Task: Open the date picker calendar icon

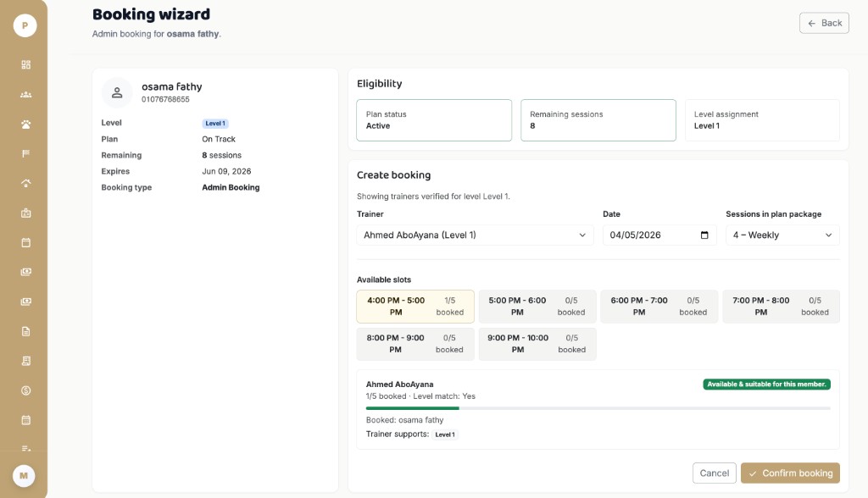Action: click(x=704, y=235)
